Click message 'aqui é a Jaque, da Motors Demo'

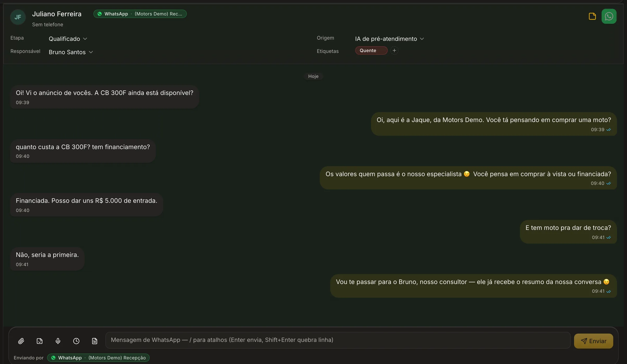tap(494, 124)
